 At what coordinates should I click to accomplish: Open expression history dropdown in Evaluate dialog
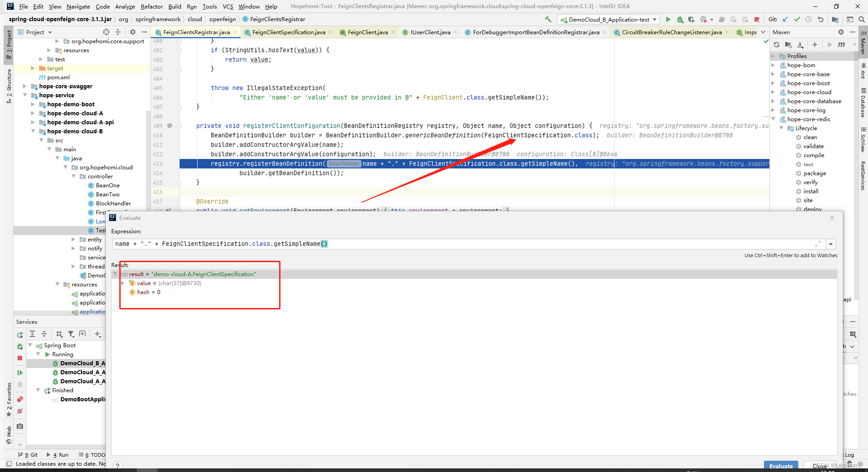(831, 244)
